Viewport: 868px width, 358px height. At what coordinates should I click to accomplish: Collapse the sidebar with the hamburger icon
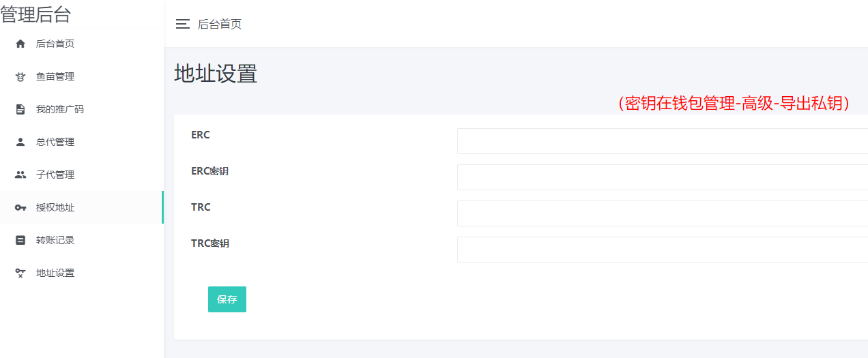point(182,24)
